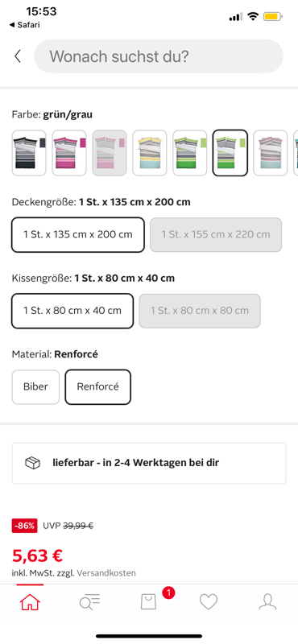298x644 pixels.
Task: Select duvet size 1 St. x 155 cm x 220 cm
Action: 216,234
